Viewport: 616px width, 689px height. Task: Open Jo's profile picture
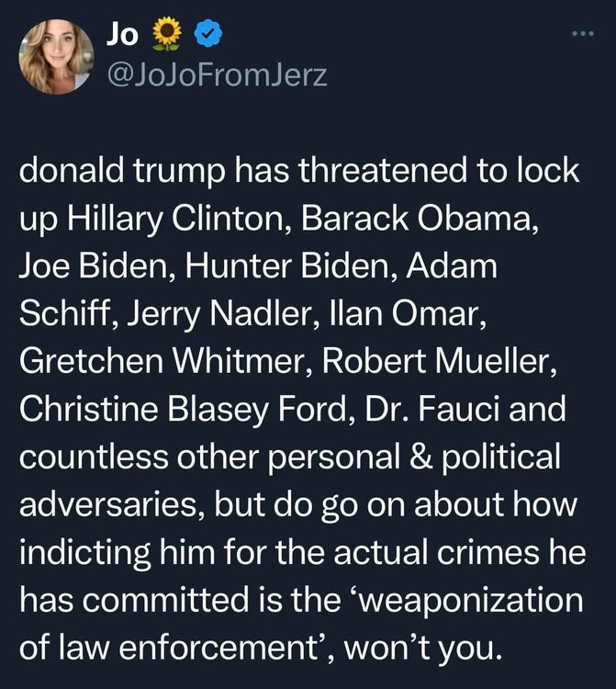[x=56, y=57]
